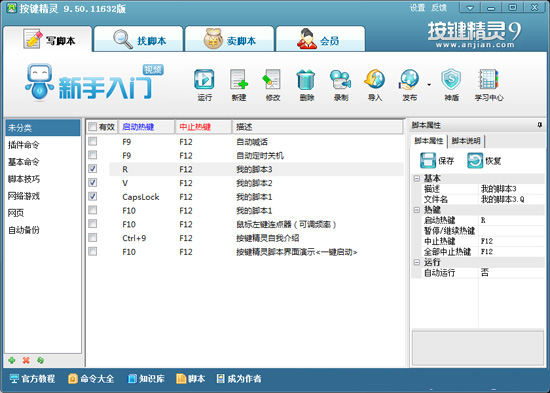The width and height of the screenshot is (550, 393).
Task: Click the 运行 (Run) toolbar icon
Action: pos(204,80)
